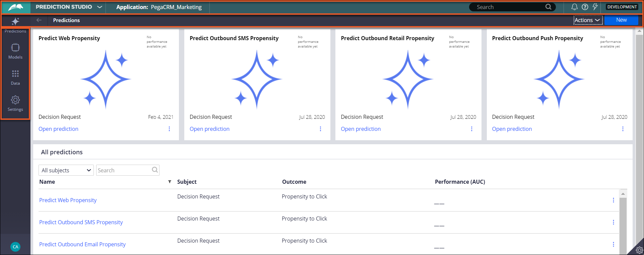Viewport: 644px width, 255px height.
Task: Sort by Performance (AUC) column header
Action: click(460, 182)
